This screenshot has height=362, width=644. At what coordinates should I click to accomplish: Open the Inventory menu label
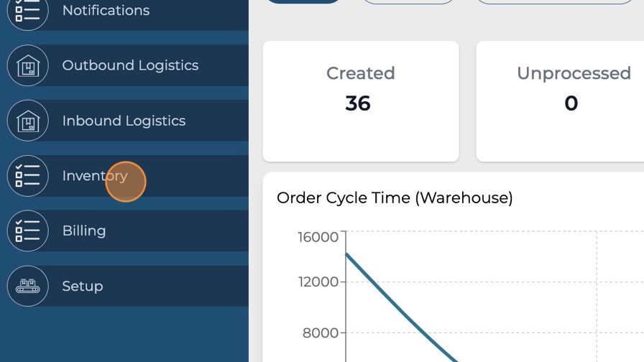(94, 176)
